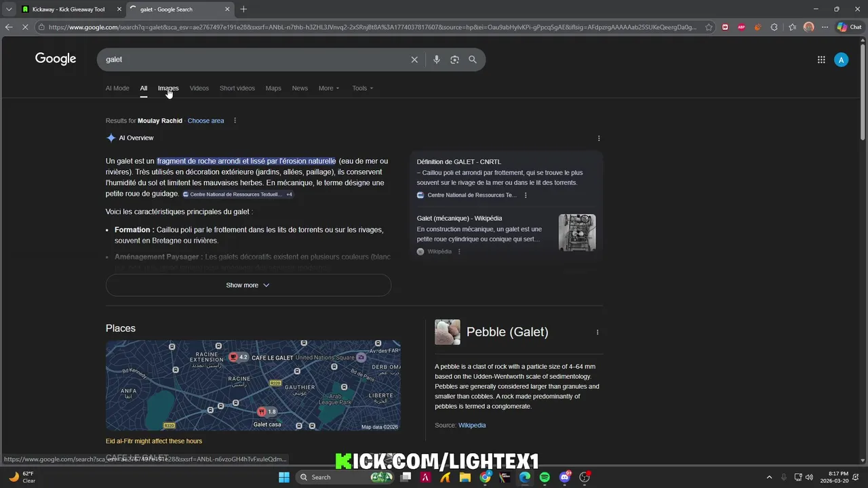Open the clock showing 8:17 PM

[x=834, y=477]
